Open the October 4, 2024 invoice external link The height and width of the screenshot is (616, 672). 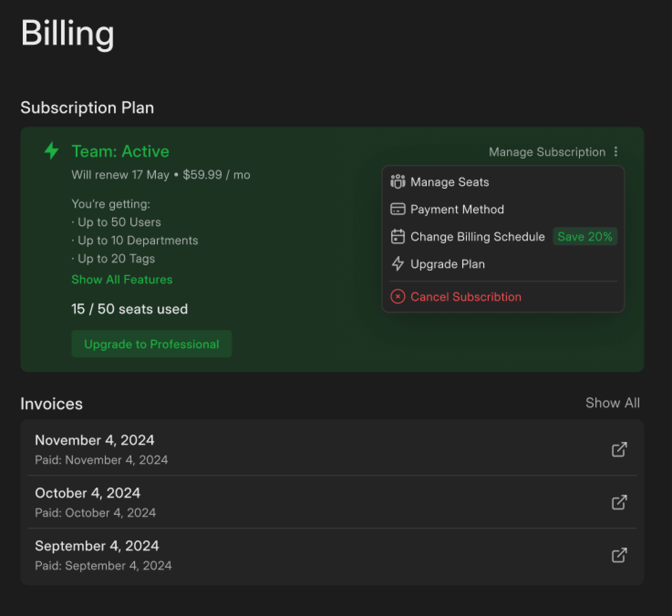click(619, 502)
